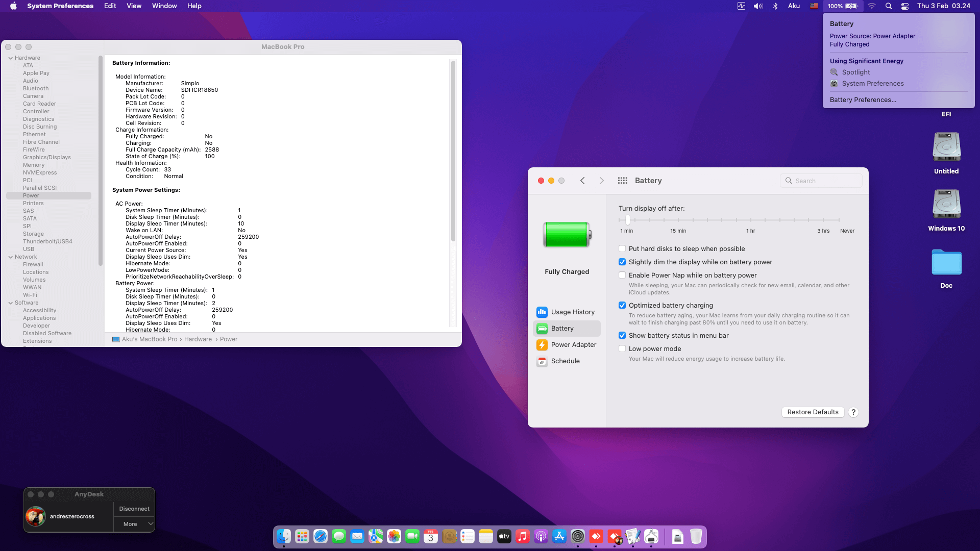Choose Battery Preferences… menu entry
The image size is (980, 551).
click(863, 100)
